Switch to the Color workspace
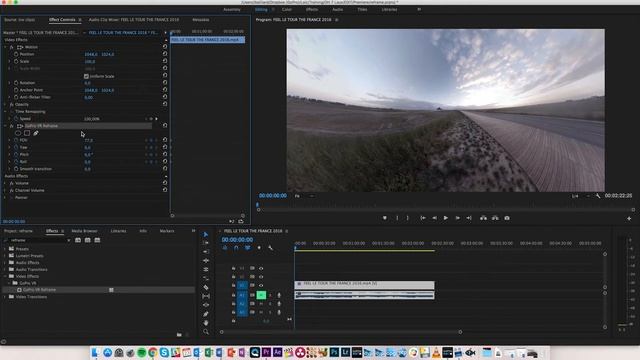The image size is (640, 360). pos(287,9)
